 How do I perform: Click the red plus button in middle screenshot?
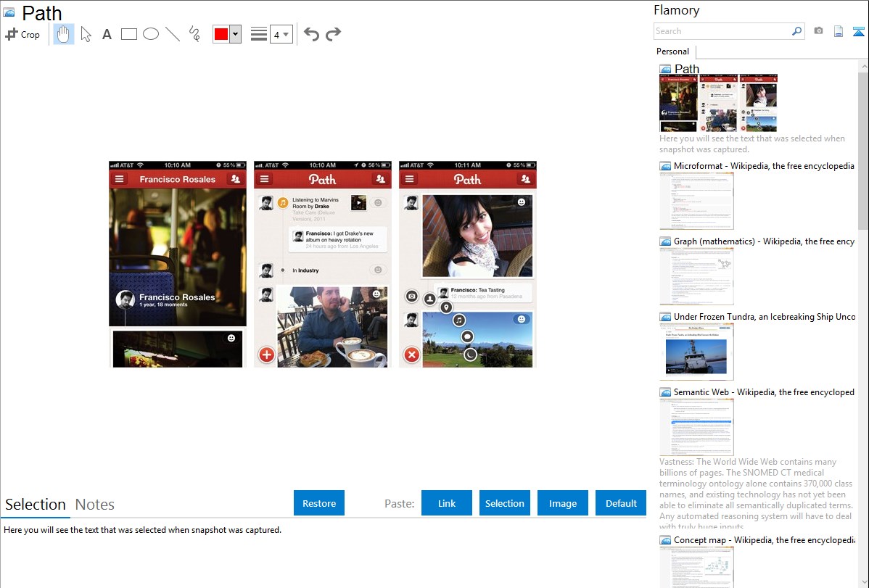tap(266, 355)
